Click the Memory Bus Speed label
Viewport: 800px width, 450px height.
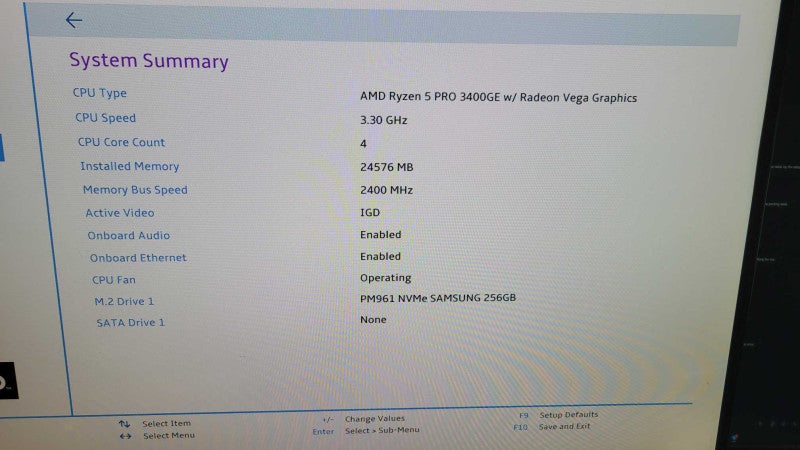tap(135, 190)
